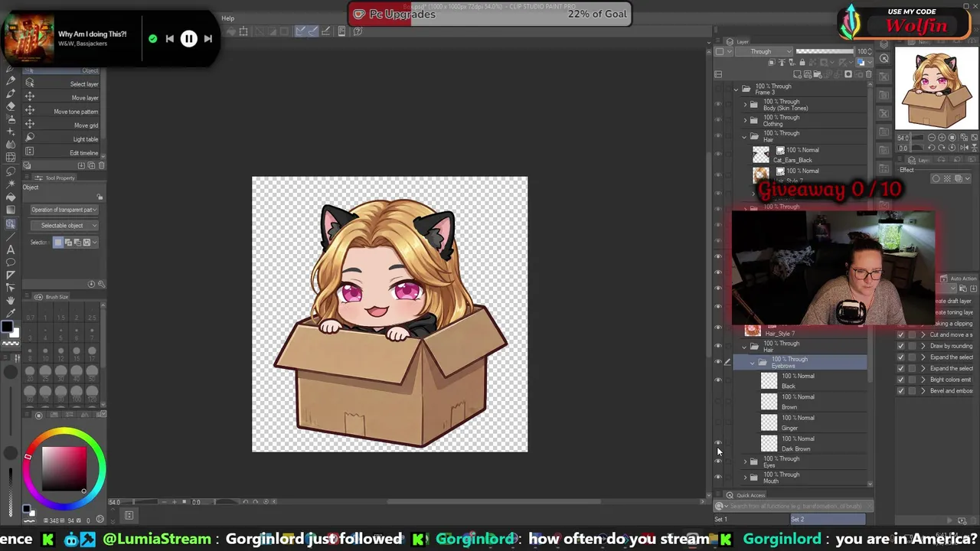Viewport: 980px width, 551px height.
Task: Click the main black color swatch
Action: click(x=8, y=328)
